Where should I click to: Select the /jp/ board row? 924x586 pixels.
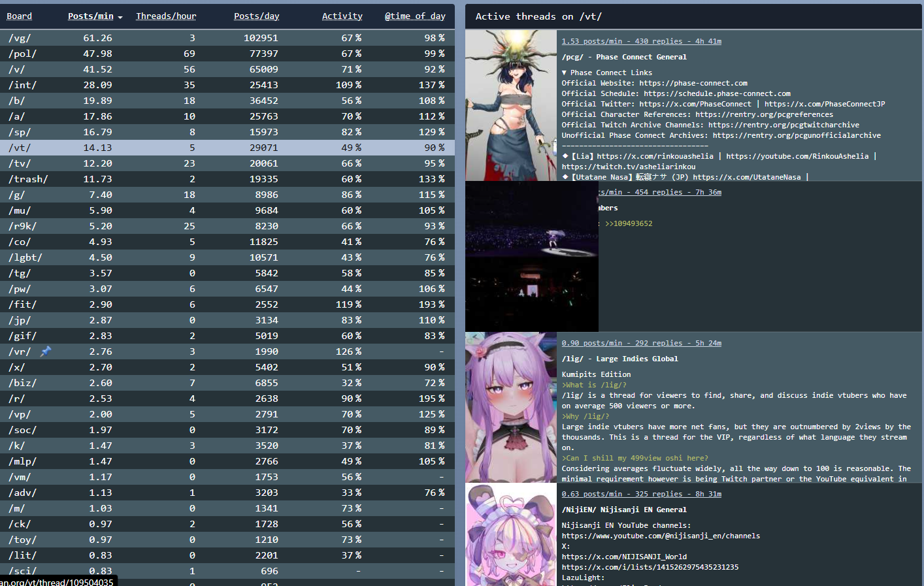pos(227,320)
